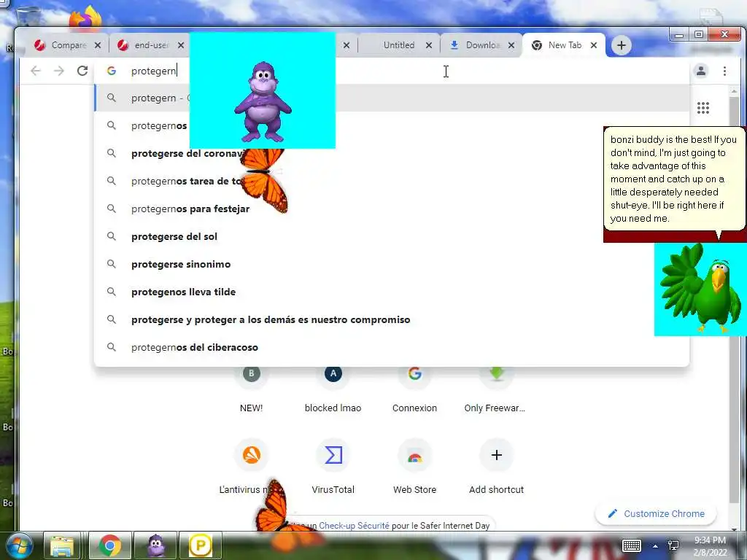This screenshot has width=747, height=560.
Task: Open File Explorer from the taskbar
Action: coord(62,545)
